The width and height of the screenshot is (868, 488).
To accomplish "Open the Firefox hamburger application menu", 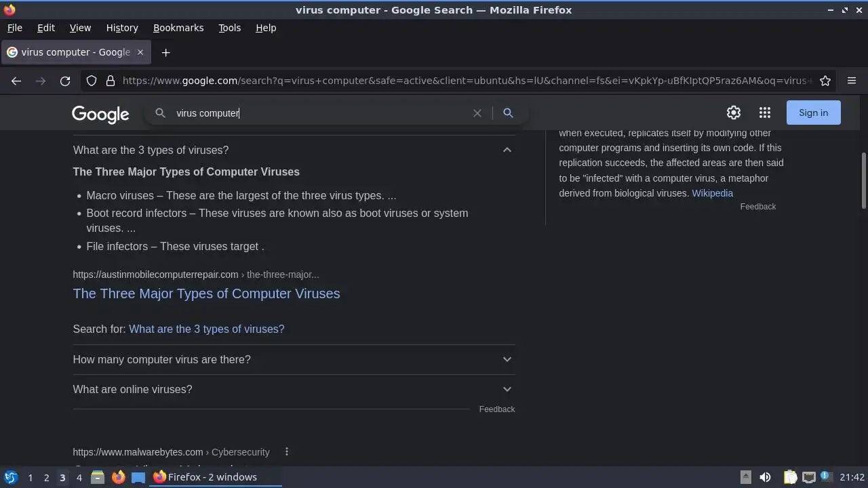I will (x=852, y=81).
